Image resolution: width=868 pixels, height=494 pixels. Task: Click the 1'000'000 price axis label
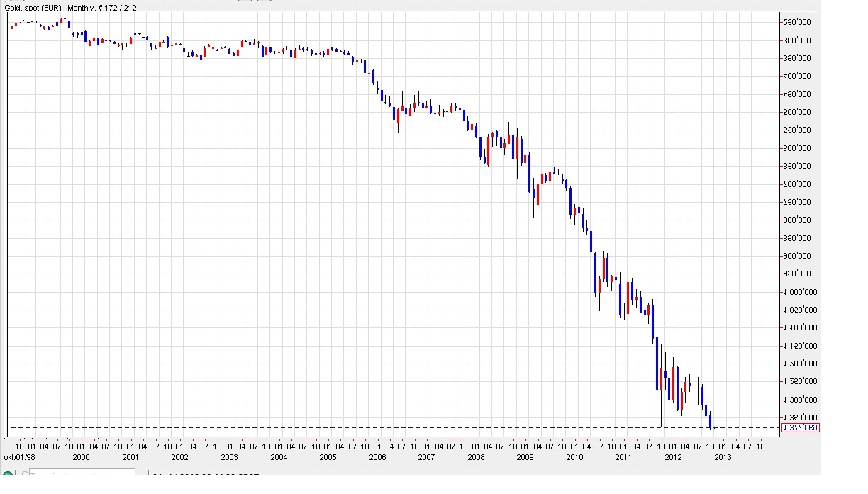(x=799, y=292)
